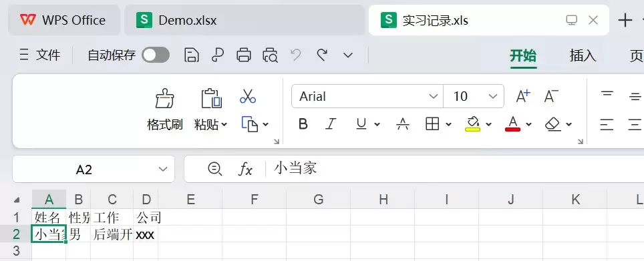Click the export to PDF icon
Image resolution: width=644 pixels, height=261 pixels.
[x=218, y=55]
